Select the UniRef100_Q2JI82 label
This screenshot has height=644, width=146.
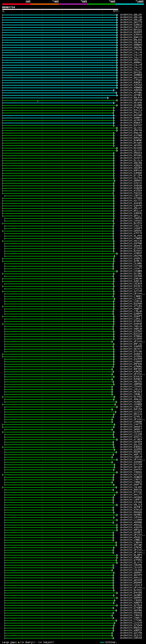click(x=131, y=128)
